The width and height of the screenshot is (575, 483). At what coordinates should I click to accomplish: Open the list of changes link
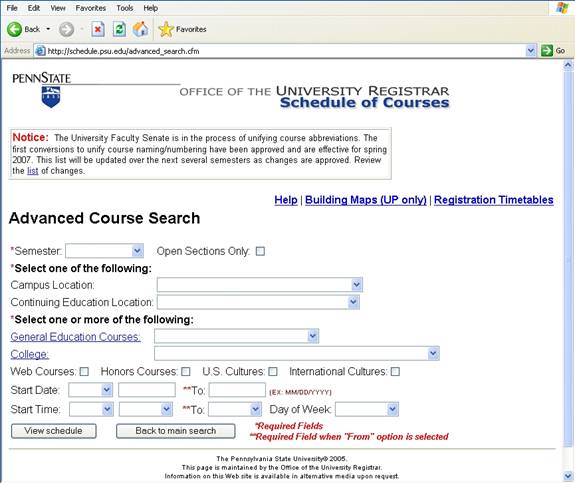coord(33,171)
